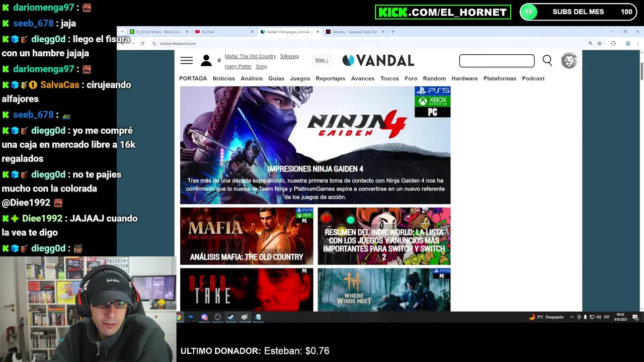
Task: Click Diee1992 username in chat
Action: coord(42,218)
